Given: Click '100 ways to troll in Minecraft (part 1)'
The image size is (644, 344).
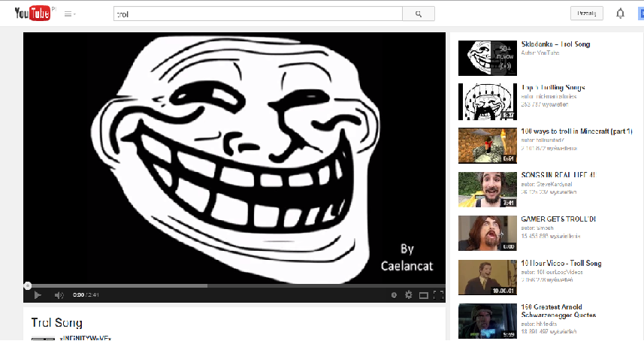Looking at the screenshot, I should point(576,131).
